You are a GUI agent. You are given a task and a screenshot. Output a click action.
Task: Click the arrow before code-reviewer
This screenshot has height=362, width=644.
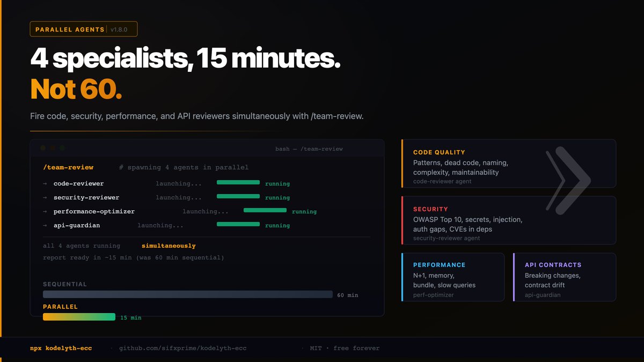(x=45, y=183)
